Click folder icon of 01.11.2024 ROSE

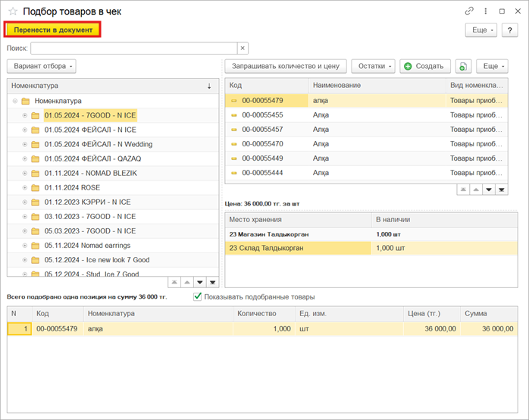coord(35,188)
